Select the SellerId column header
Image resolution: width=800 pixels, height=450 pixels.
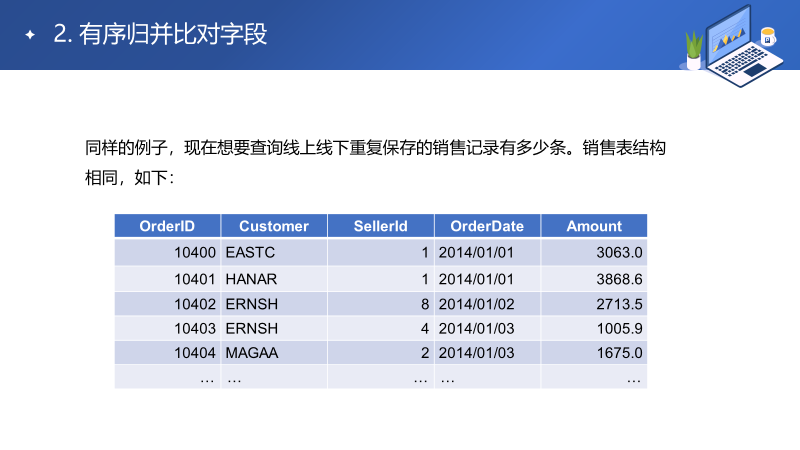[381, 226]
